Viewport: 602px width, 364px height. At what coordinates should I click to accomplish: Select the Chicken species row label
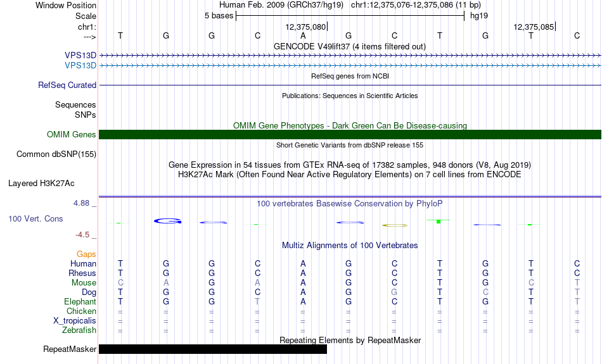pyautogui.click(x=81, y=311)
